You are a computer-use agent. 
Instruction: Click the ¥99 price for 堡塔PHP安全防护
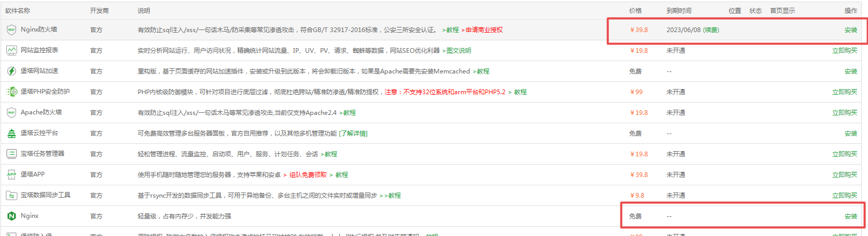click(636, 92)
